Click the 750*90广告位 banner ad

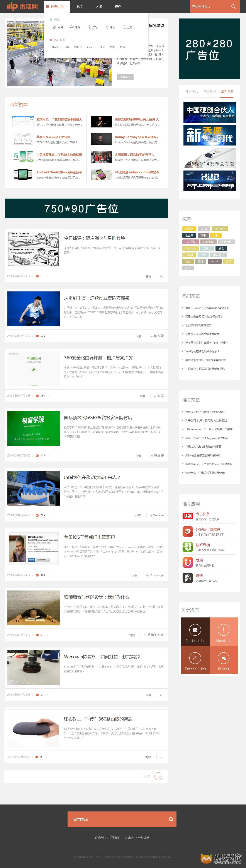coord(86,209)
